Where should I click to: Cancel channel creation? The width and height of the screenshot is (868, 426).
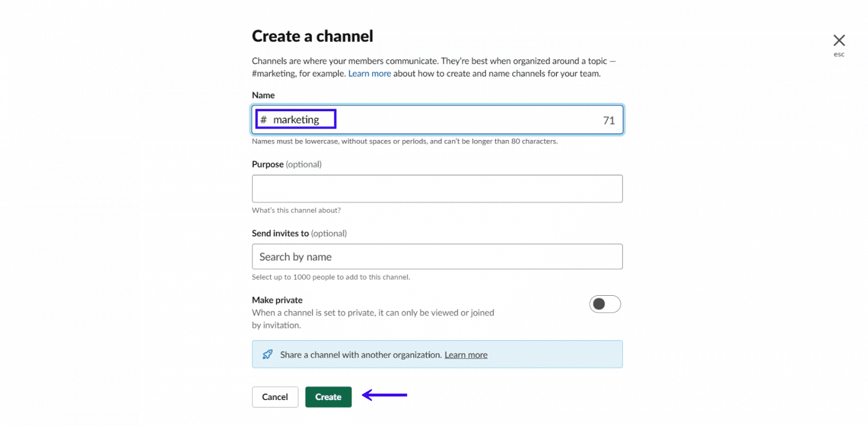coord(275,396)
